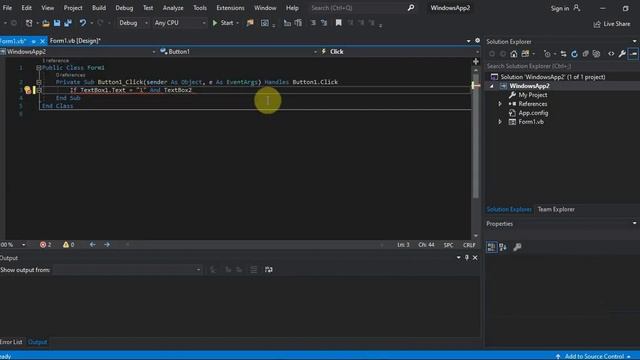Toggle word wrap in Output panel
The width and height of the screenshot is (640, 360).
(269, 270)
